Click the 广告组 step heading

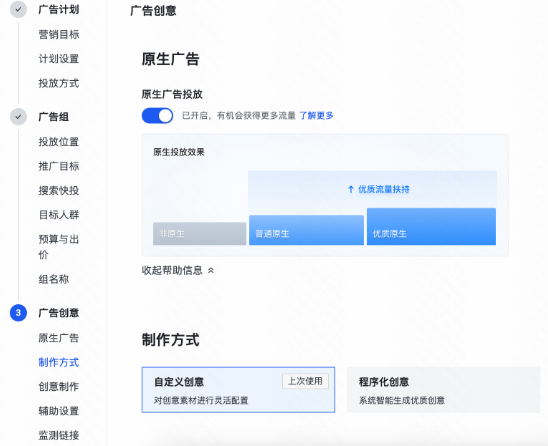point(53,116)
